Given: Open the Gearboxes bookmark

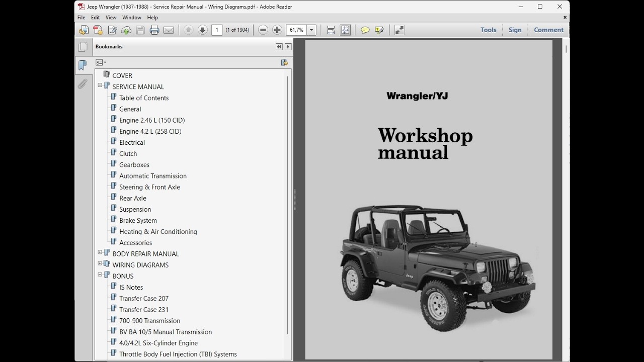Looking at the screenshot, I should (134, 165).
